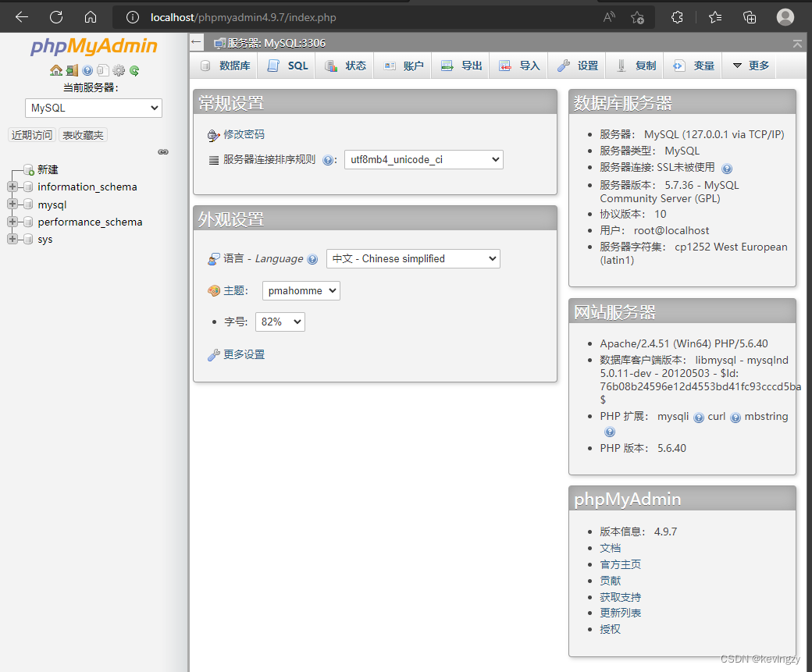Select the SQL tab
This screenshot has width=812, height=672.
[287, 66]
